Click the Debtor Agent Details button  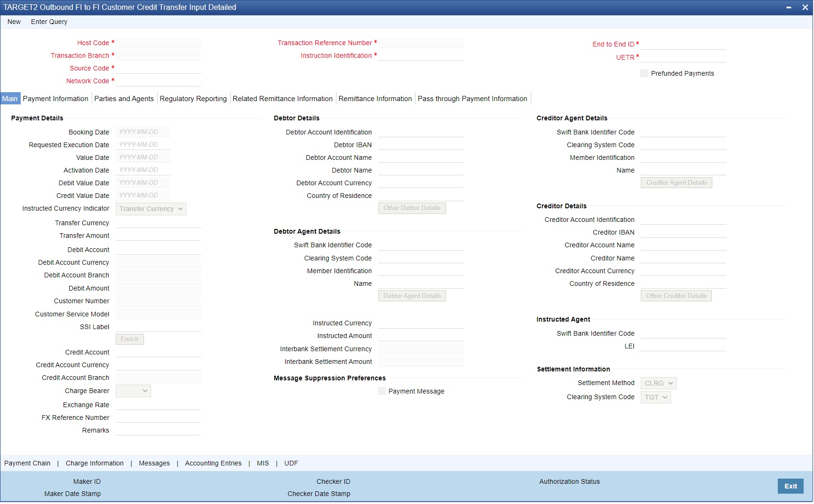[x=412, y=296]
